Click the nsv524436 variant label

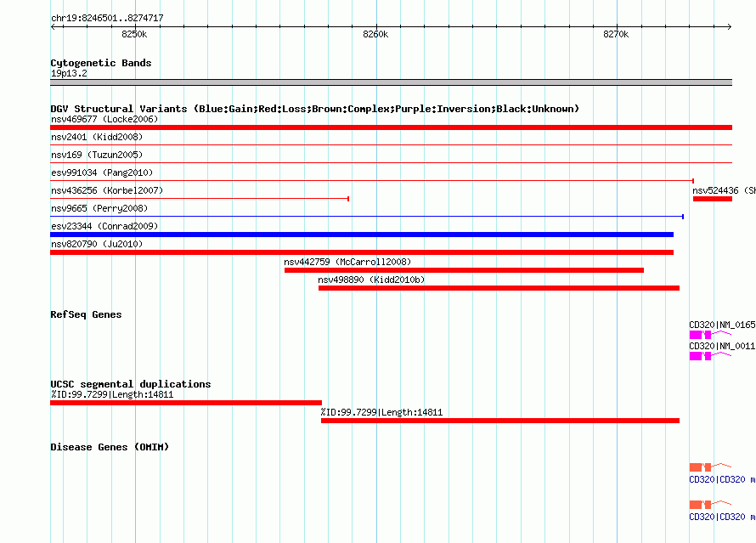coord(725,190)
